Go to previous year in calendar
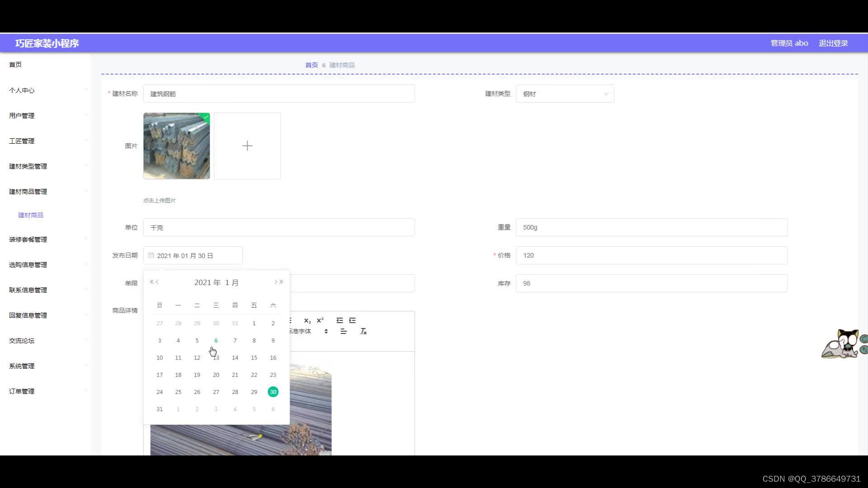868x488 pixels. (x=151, y=282)
